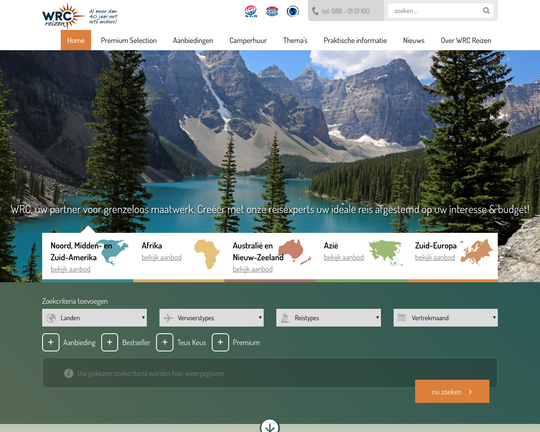
Task: Click the zoeken search input field
Action: click(x=436, y=11)
